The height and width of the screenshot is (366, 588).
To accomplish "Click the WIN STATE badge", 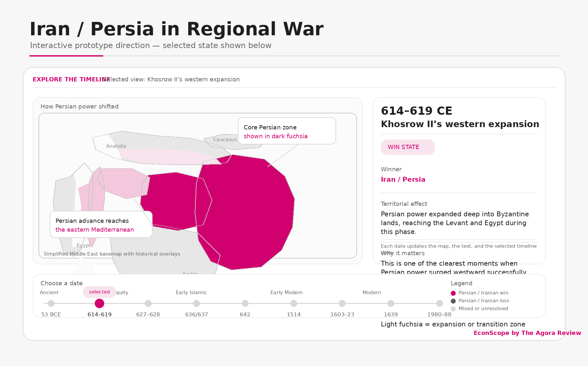I will 407,147.
